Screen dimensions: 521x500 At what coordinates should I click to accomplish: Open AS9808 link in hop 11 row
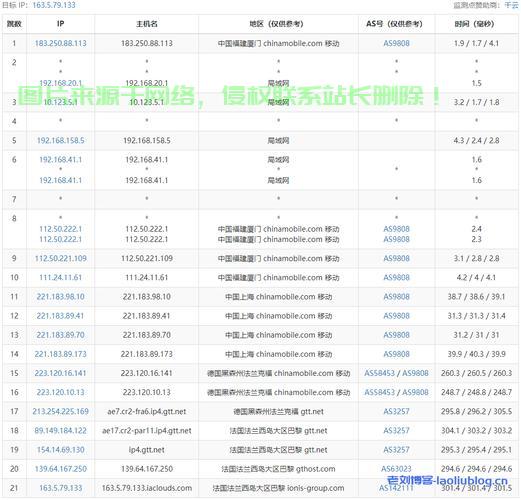click(x=396, y=297)
